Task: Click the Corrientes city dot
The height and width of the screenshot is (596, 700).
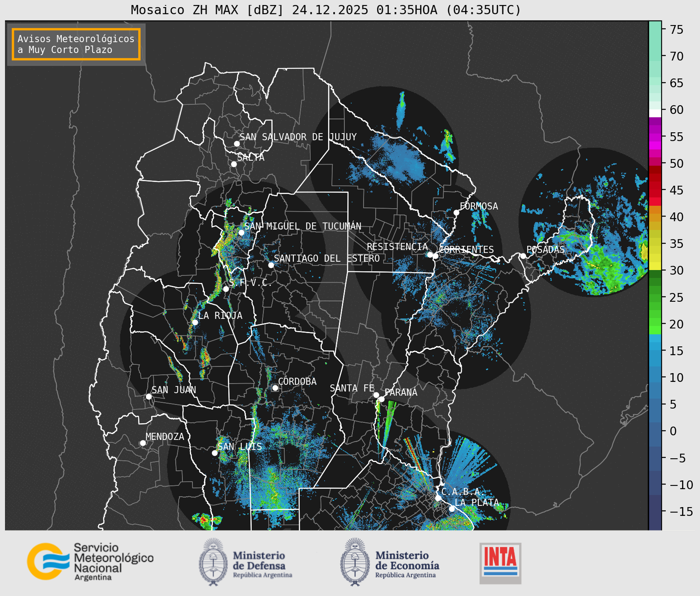Action: click(x=435, y=256)
